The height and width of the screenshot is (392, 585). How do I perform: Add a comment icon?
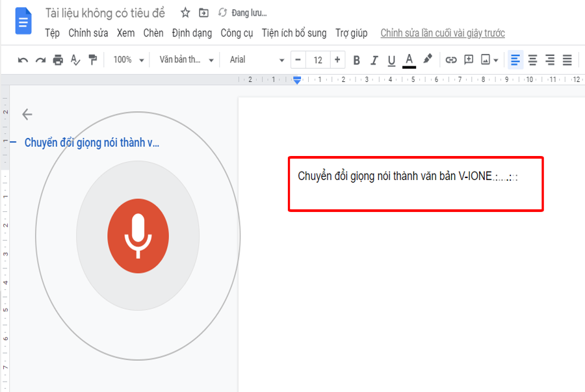tap(469, 60)
